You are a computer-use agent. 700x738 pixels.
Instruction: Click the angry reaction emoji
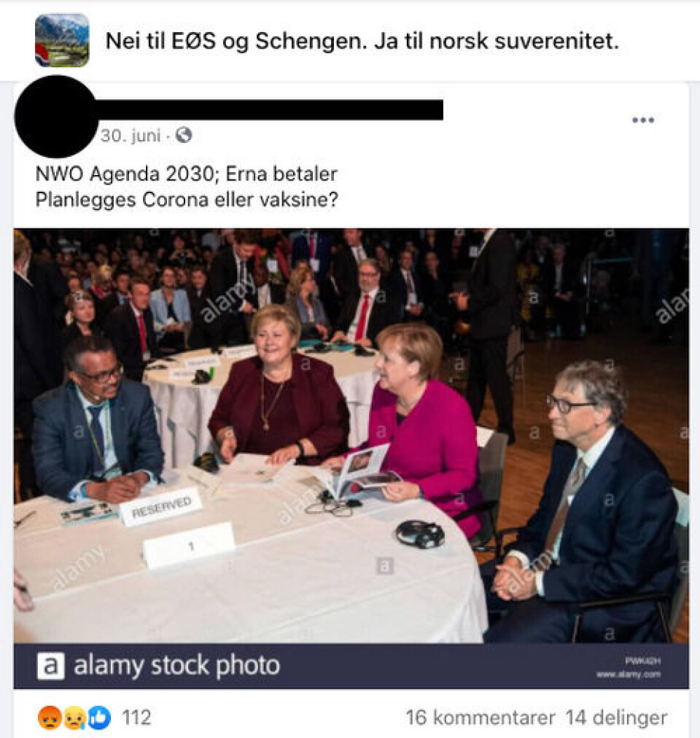point(49,718)
